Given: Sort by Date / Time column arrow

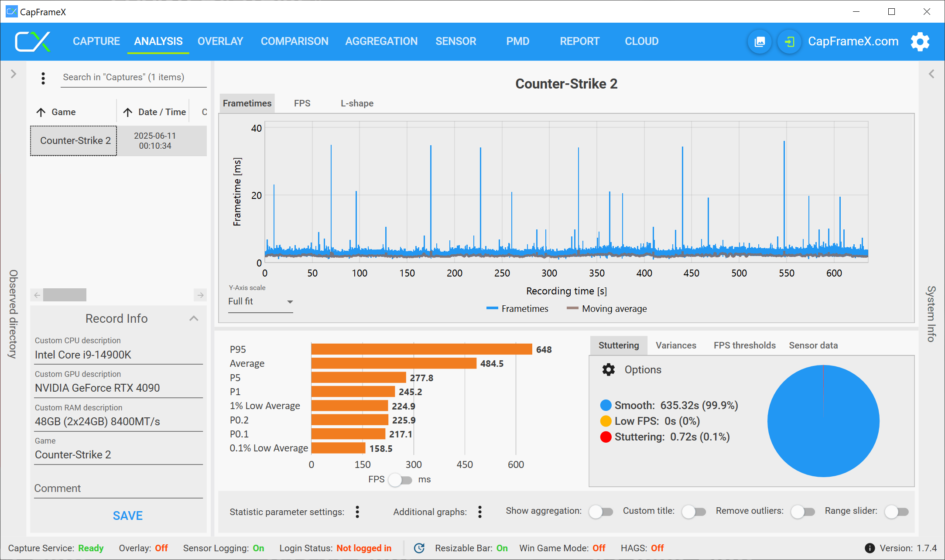Looking at the screenshot, I should [x=128, y=113].
